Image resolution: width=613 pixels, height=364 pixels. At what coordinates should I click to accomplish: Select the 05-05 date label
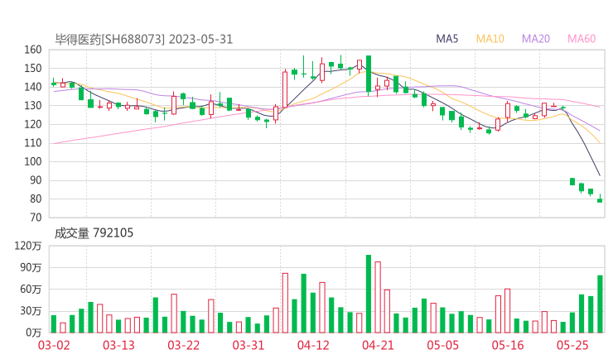(x=443, y=345)
